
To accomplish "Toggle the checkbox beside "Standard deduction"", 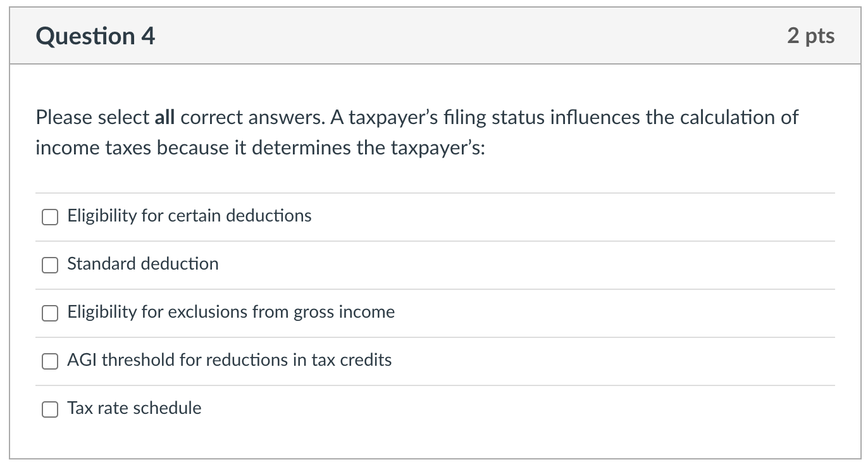I will point(50,265).
